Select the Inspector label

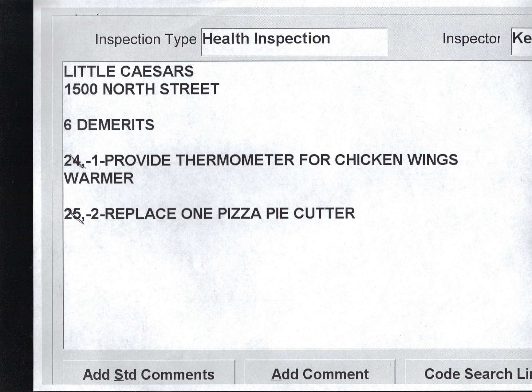tap(471, 39)
